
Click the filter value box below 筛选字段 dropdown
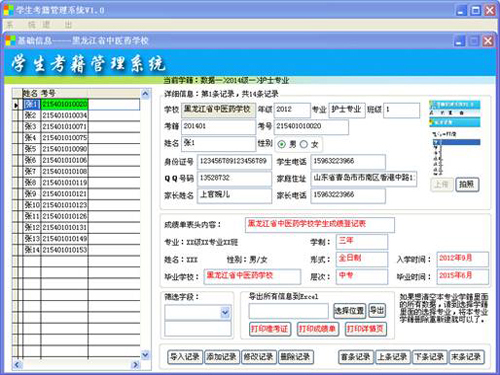pos(198,329)
